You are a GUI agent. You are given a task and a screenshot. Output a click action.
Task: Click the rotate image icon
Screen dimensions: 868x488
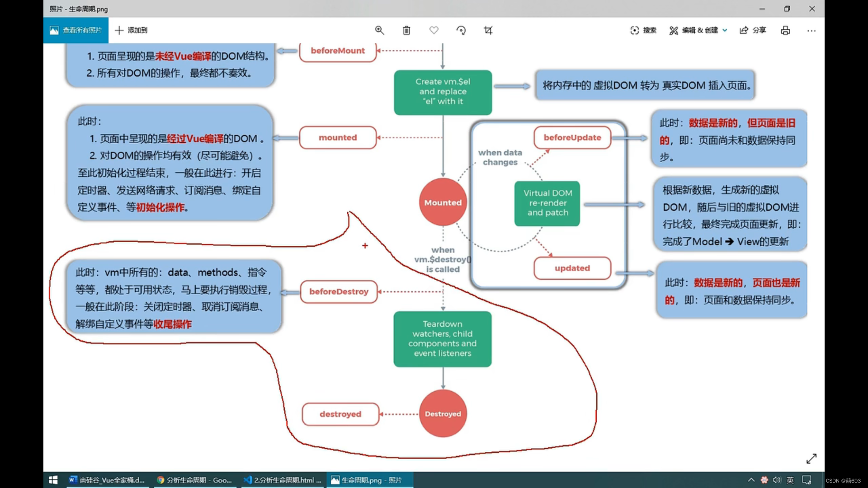(x=461, y=30)
